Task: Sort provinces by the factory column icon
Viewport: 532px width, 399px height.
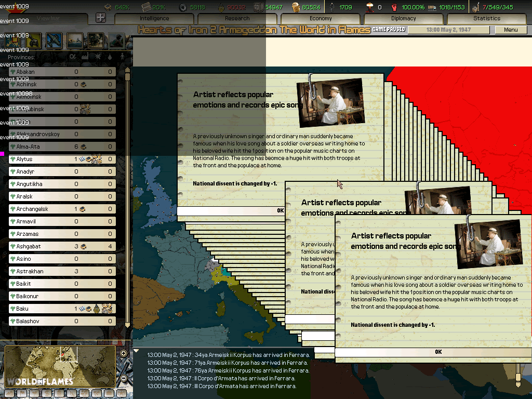Action: pos(85,56)
